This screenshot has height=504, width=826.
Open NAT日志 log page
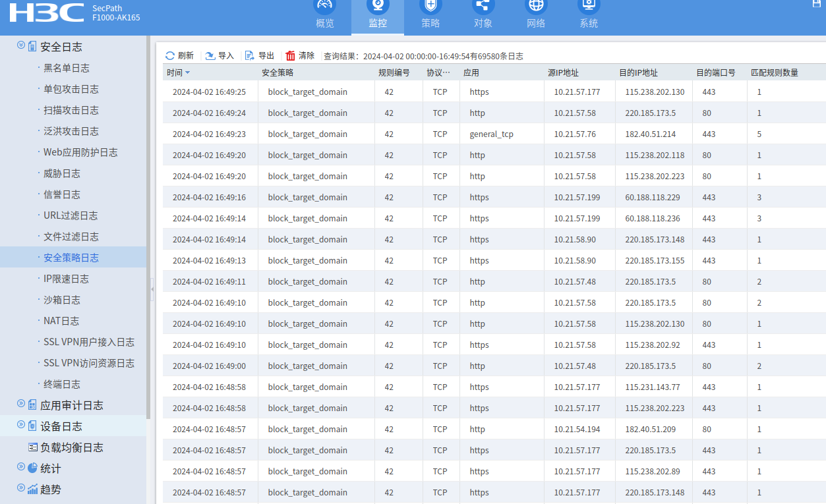(x=61, y=321)
